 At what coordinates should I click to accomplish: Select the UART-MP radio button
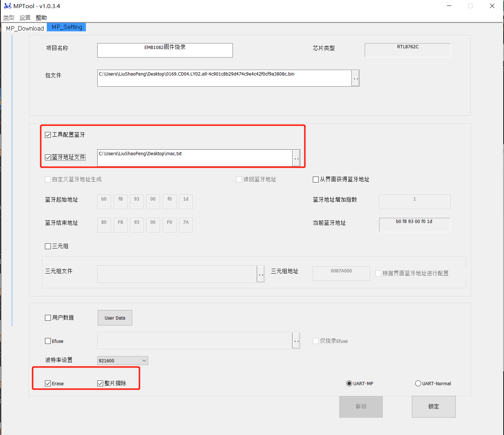(349, 383)
